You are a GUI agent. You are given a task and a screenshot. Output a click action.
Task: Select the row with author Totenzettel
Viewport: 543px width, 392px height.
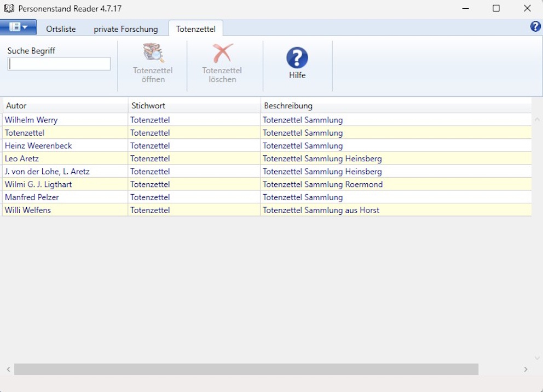pyautogui.click(x=267, y=132)
